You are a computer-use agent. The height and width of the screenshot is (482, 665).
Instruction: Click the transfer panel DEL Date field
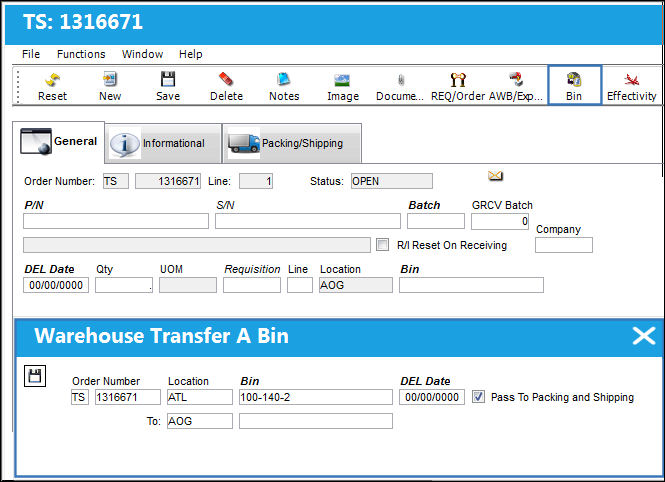point(432,397)
